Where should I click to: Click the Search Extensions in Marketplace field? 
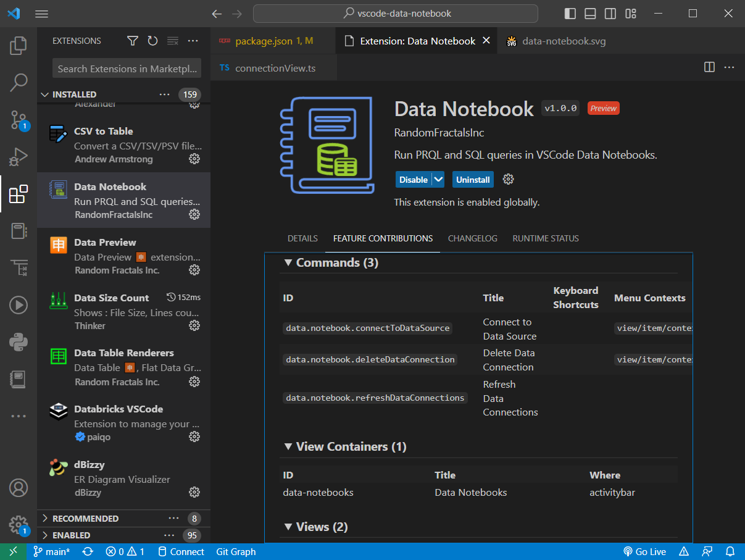pyautogui.click(x=127, y=69)
